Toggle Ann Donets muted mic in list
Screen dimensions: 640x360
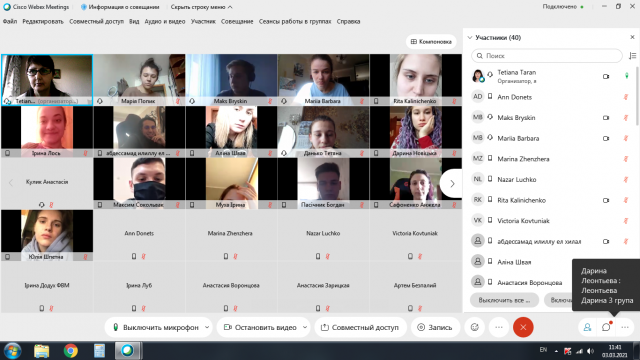625,97
